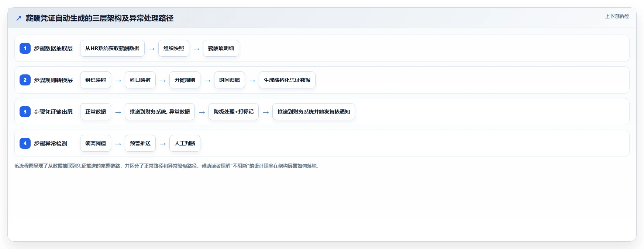644x249 pixels.
Task: Click the 时间归属 node
Action: [230, 80]
